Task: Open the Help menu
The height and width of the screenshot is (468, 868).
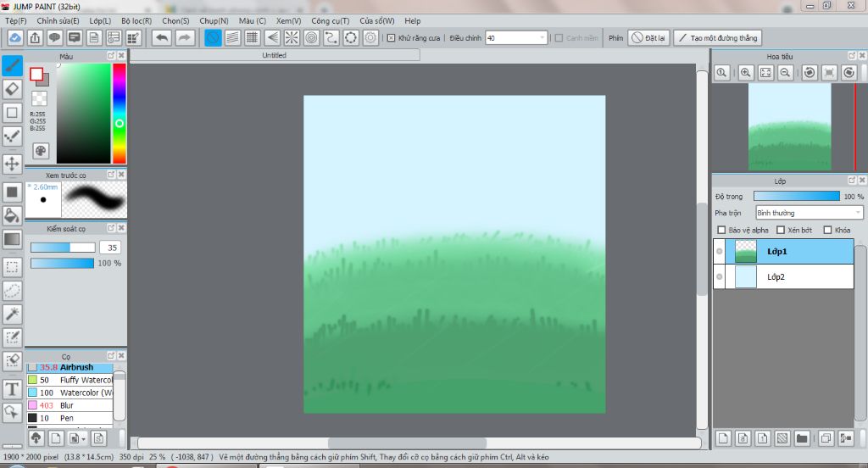Action: tap(413, 21)
